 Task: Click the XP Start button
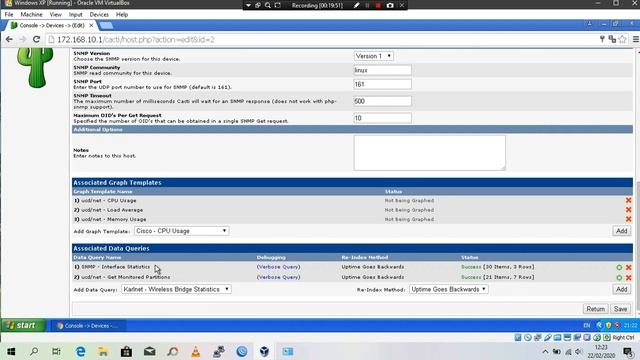pyautogui.click(x=23, y=325)
